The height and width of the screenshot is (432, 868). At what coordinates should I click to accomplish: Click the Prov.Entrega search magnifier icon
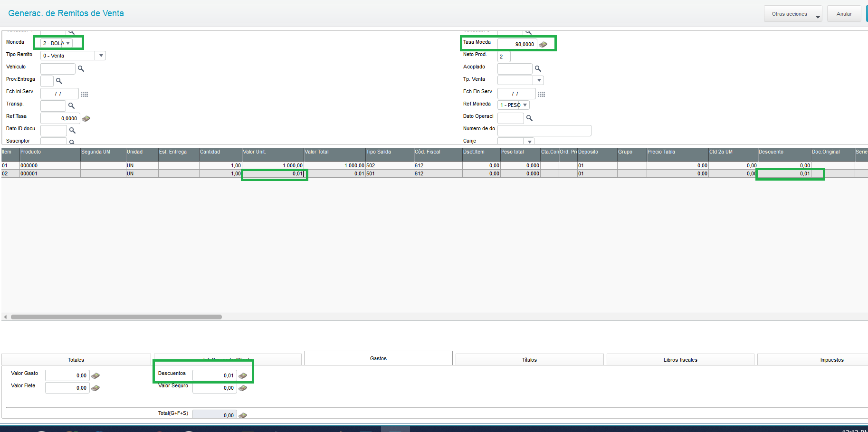59,81
